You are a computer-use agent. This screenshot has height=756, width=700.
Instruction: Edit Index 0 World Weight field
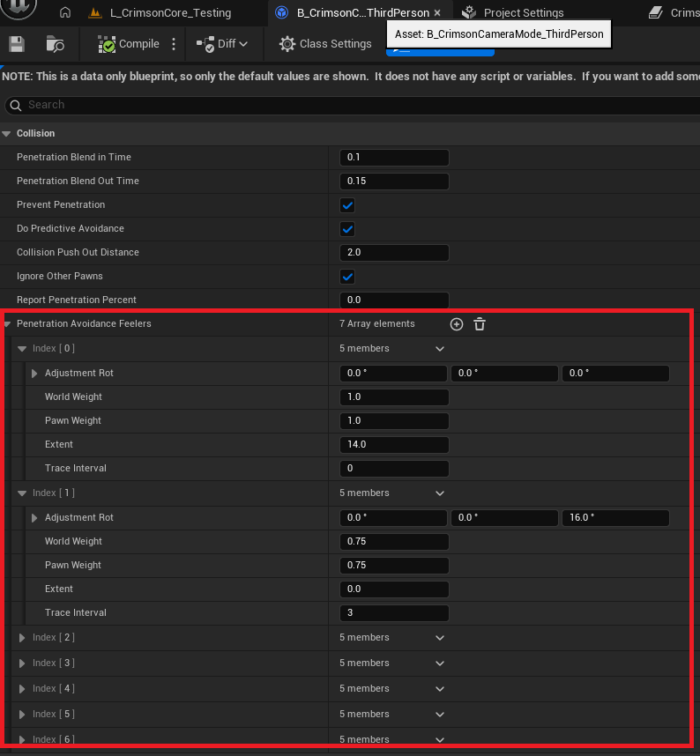point(394,397)
